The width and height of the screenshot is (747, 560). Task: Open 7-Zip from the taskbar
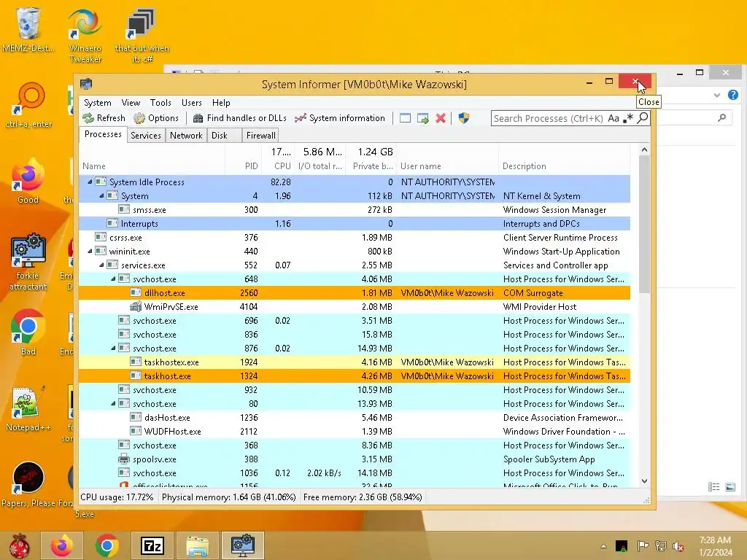pos(152,545)
